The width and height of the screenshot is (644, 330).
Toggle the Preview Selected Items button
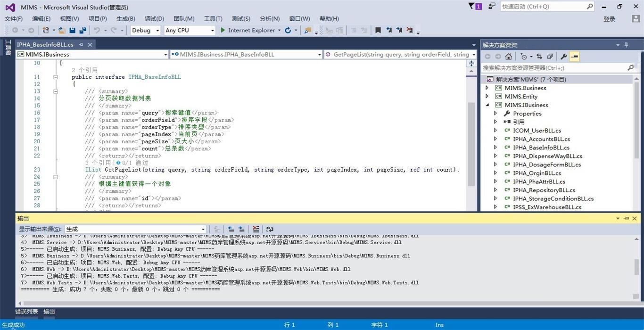click(x=574, y=56)
